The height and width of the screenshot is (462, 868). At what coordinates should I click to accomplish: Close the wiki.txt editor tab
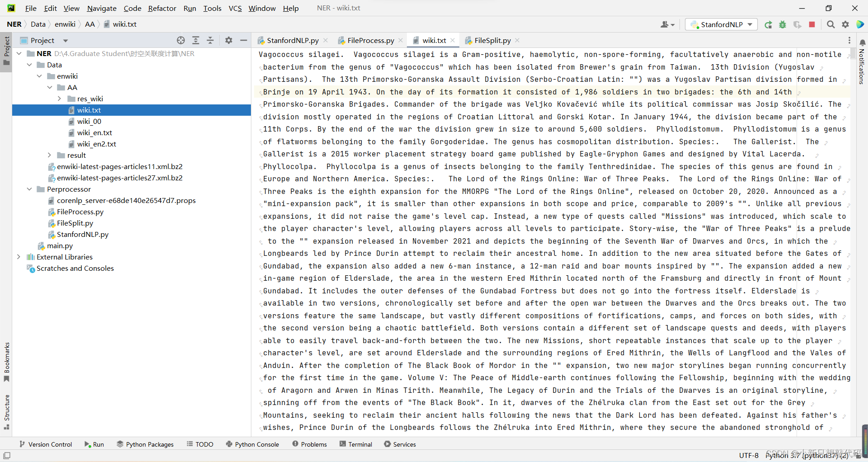click(x=453, y=40)
